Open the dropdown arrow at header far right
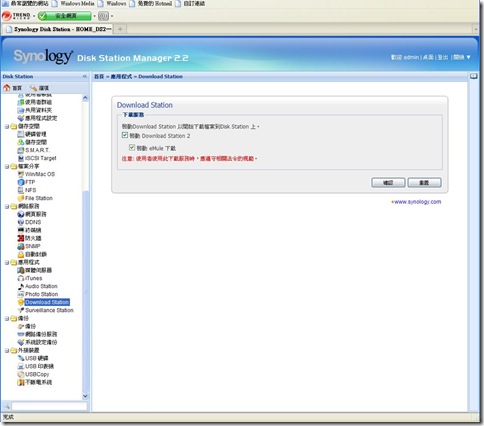Screen dimensions: 484x426 (x=468, y=57)
